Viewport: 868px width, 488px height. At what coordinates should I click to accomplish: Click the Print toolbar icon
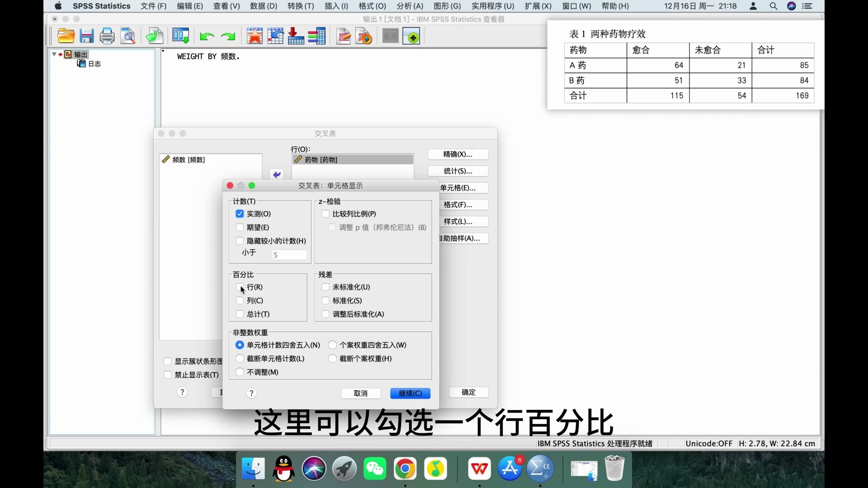107,36
